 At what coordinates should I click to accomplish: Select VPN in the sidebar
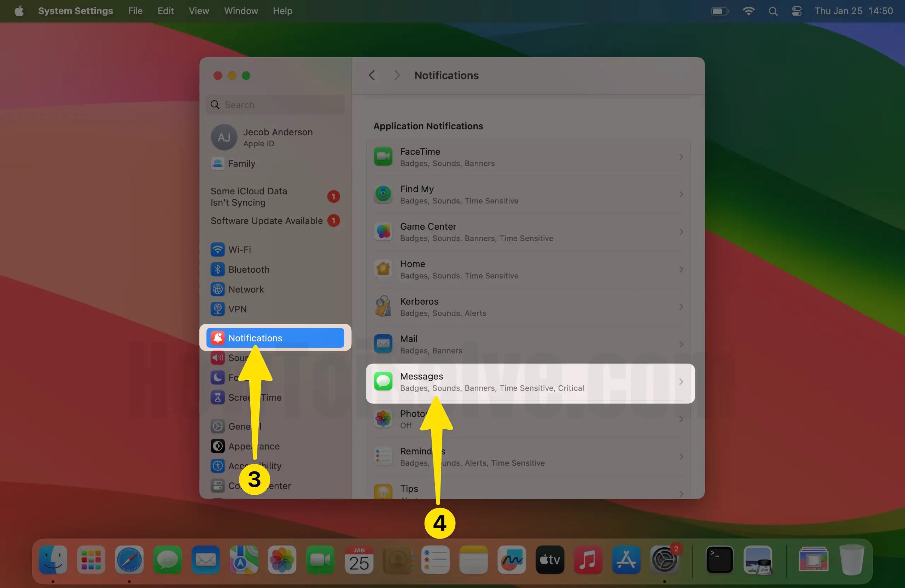[275, 309]
